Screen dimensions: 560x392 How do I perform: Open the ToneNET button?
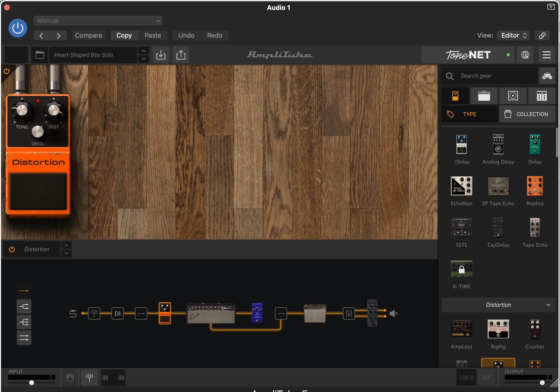coord(468,55)
